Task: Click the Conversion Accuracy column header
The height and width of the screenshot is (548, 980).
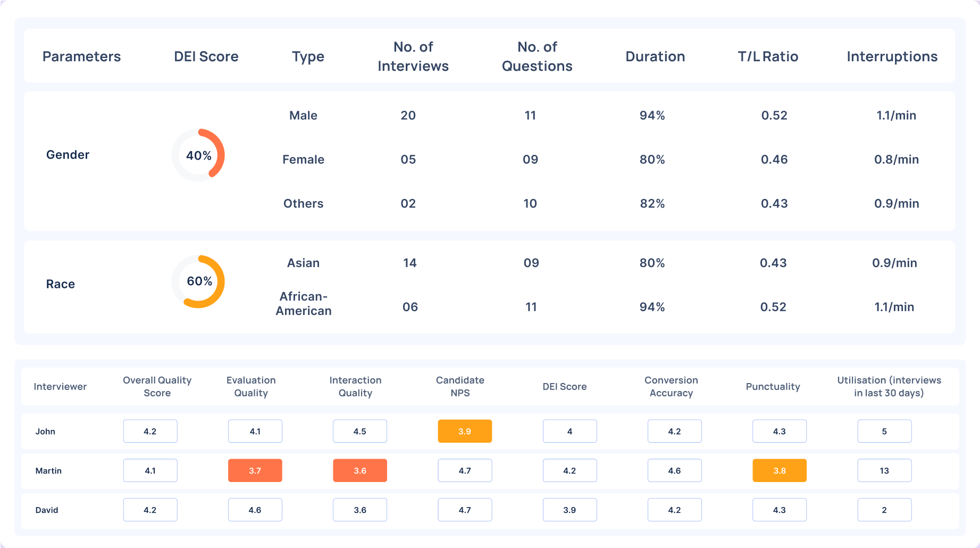Action: click(x=671, y=387)
